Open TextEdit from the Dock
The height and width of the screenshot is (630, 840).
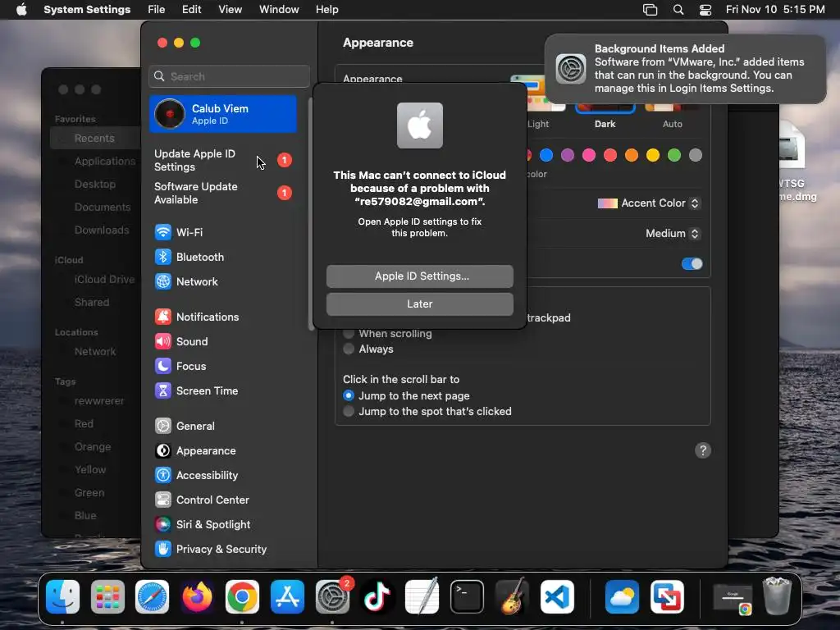[422, 597]
